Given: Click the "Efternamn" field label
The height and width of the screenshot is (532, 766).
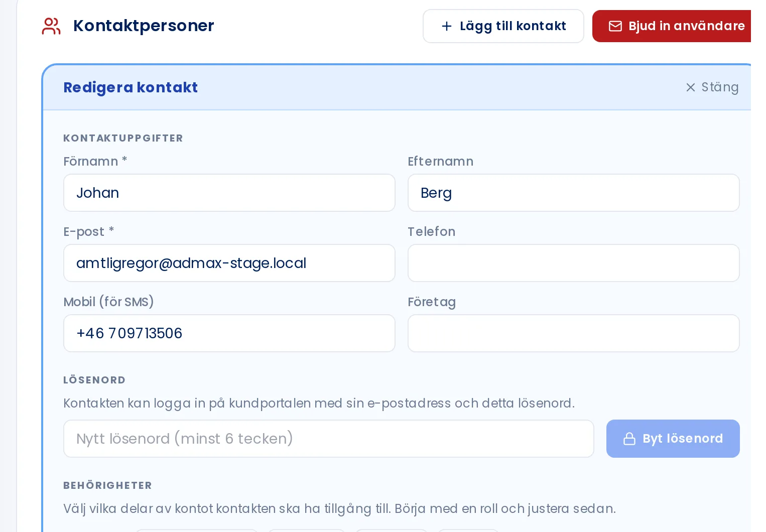Looking at the screenshot, I should click(441, 161).
